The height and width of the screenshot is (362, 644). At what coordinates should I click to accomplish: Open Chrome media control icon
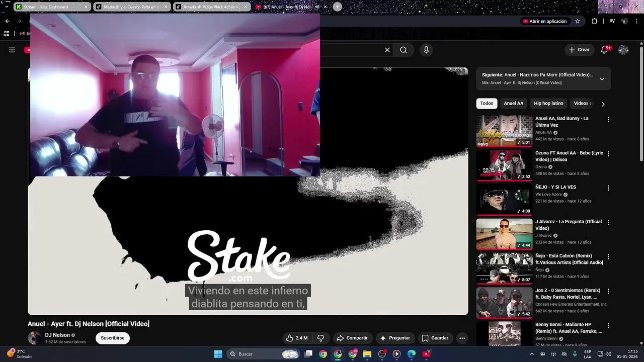coord(612,21)
